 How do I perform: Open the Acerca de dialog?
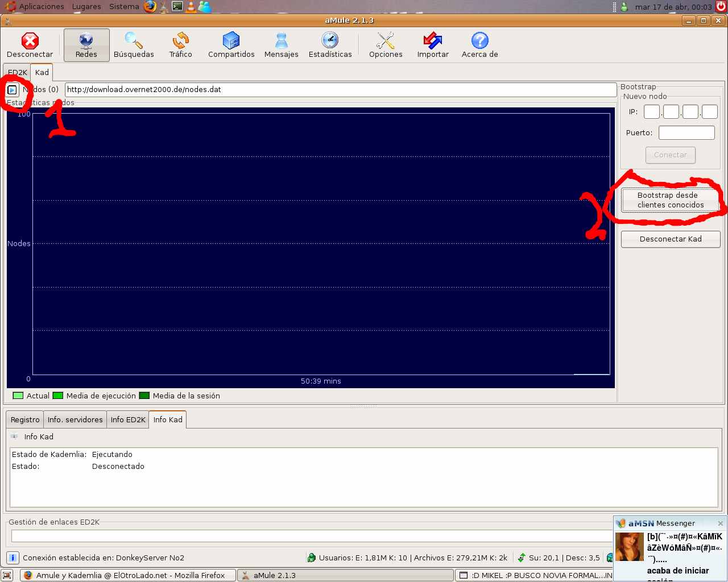479,45
